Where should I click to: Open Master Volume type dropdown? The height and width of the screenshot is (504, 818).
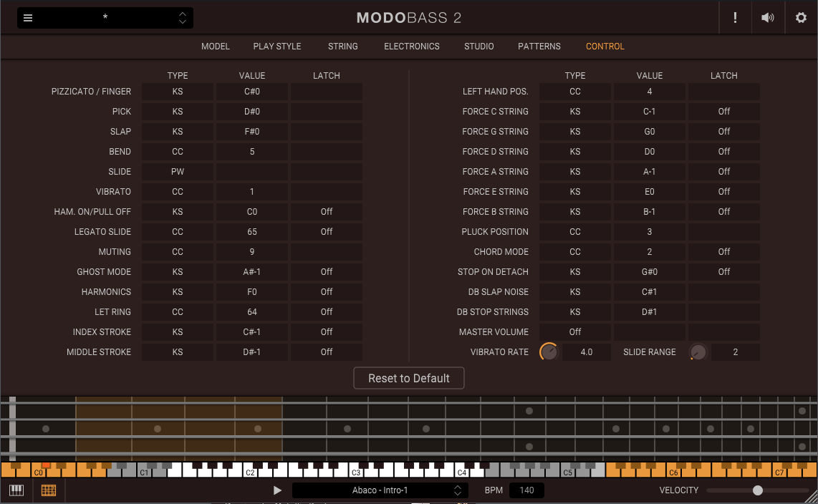pyautogui.click(x=574, y=332)
